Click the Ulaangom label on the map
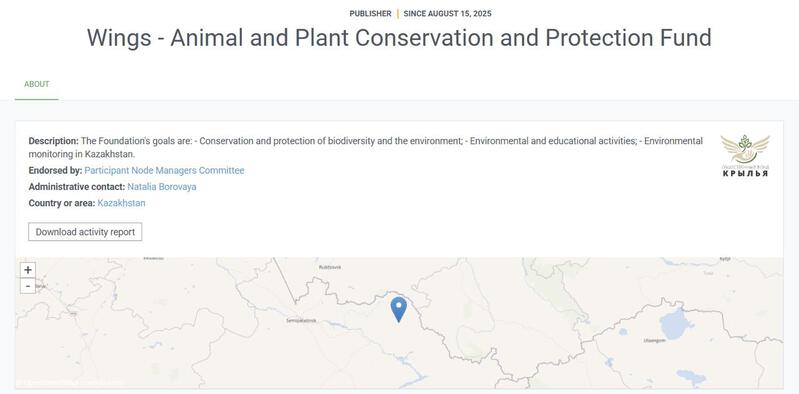 (x=654, y=340)
